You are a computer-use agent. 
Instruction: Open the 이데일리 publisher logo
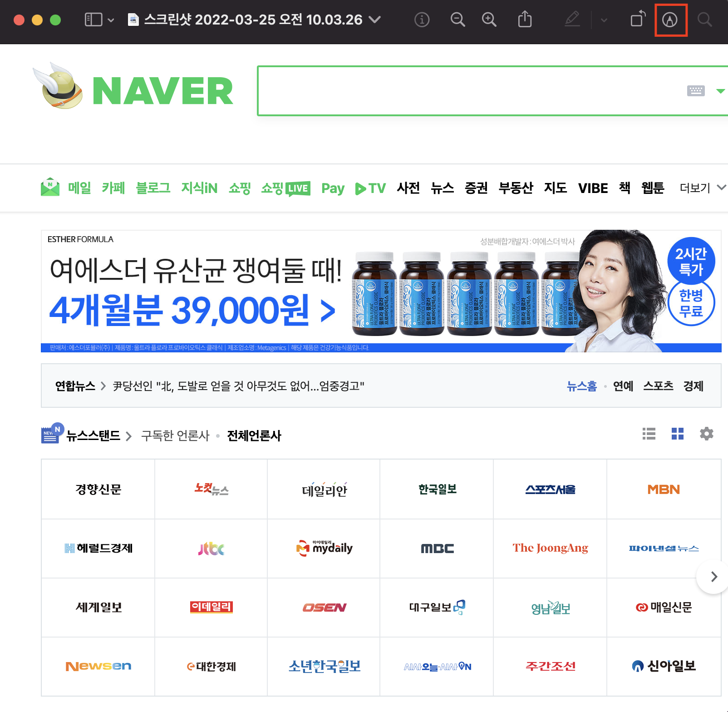pyautogui.click(x=211, y=608)
